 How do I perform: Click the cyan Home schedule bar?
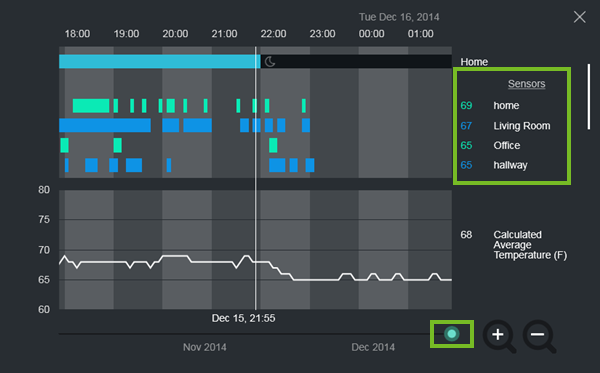coord(160,62)
